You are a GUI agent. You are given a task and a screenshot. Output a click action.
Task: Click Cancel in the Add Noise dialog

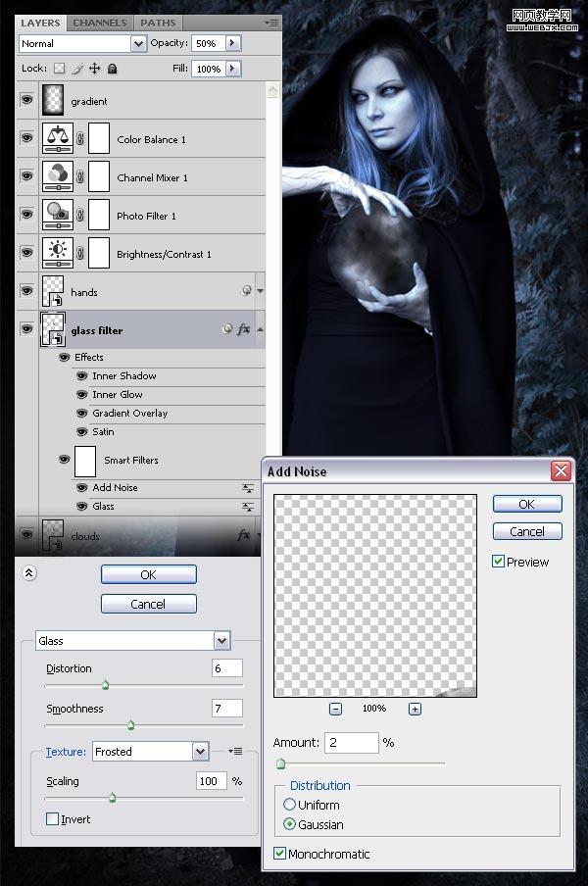click(527, 532)
